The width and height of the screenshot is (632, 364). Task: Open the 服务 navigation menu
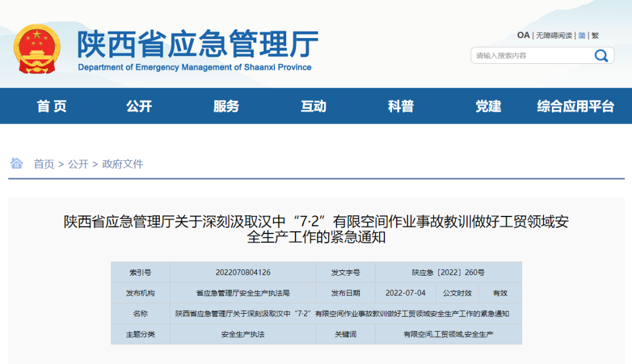[226, 106]
